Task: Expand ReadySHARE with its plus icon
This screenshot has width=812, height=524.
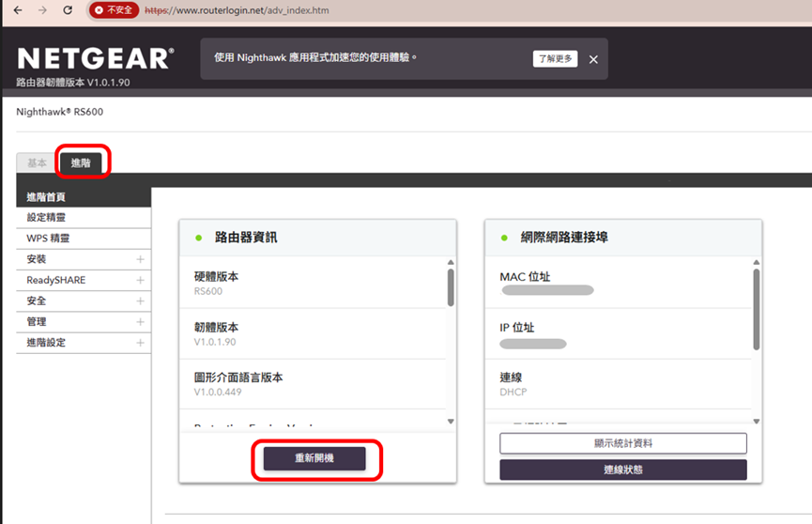Action: point(140,280)
